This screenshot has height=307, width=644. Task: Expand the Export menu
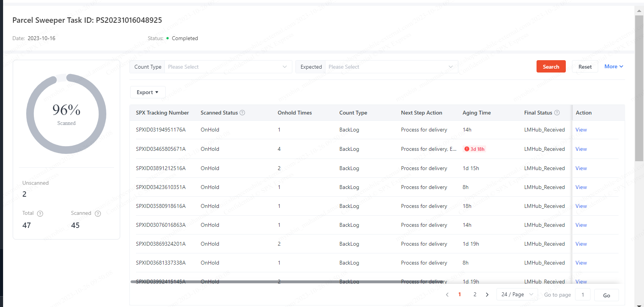pyautogui.click(x=148, y=92)
